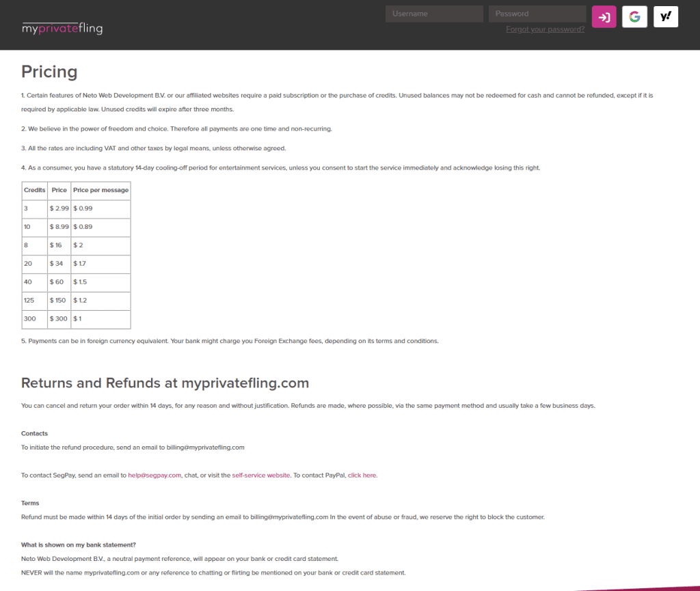The image size is (700, 591).
Task: Select the 'Pricing' page heading
Action: click(x=49, y=72)
